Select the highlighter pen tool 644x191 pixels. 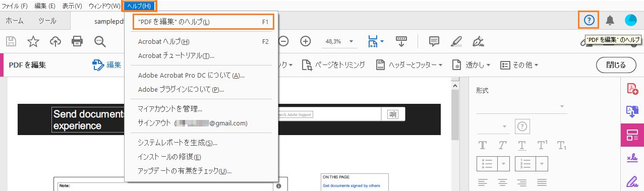click(x=456, y=41)
